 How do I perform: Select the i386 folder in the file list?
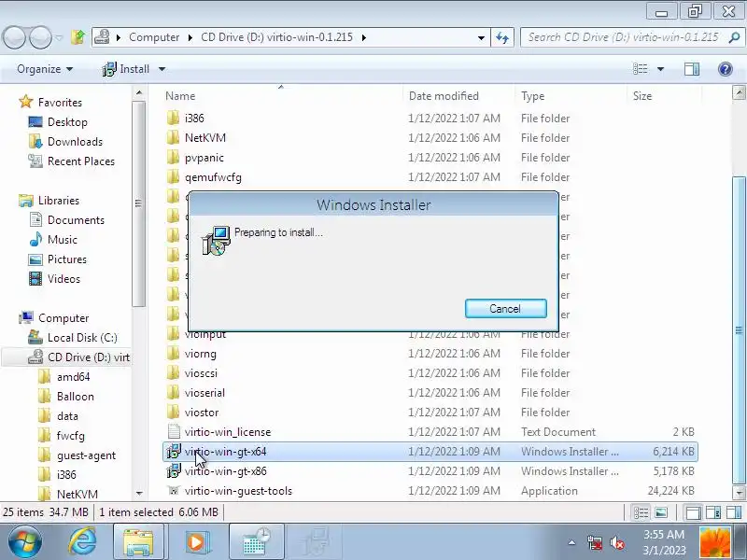(x=194, y=119)
